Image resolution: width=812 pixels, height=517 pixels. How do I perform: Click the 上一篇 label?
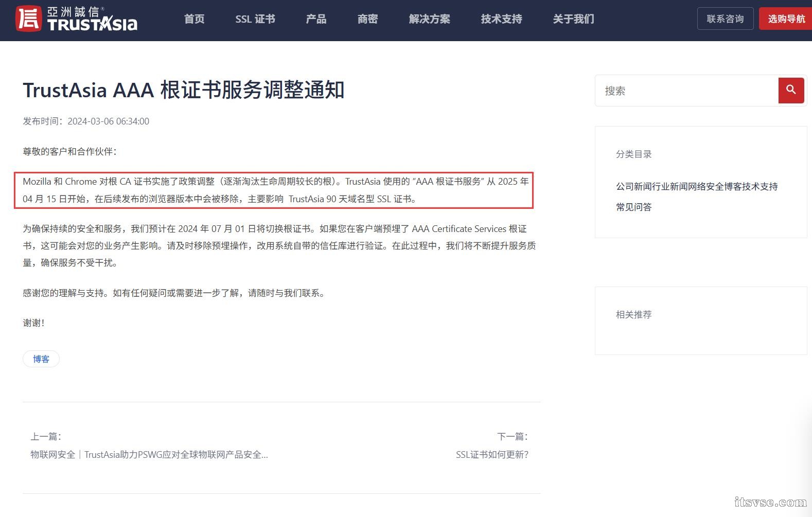point(46,436)
